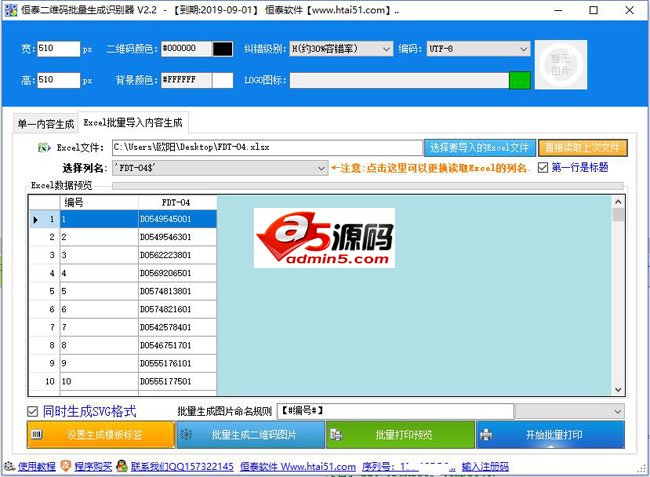Click the 批量生成图片命名规则 input field
This screenshot has width=650, height=477.
(x=395, y=412)
